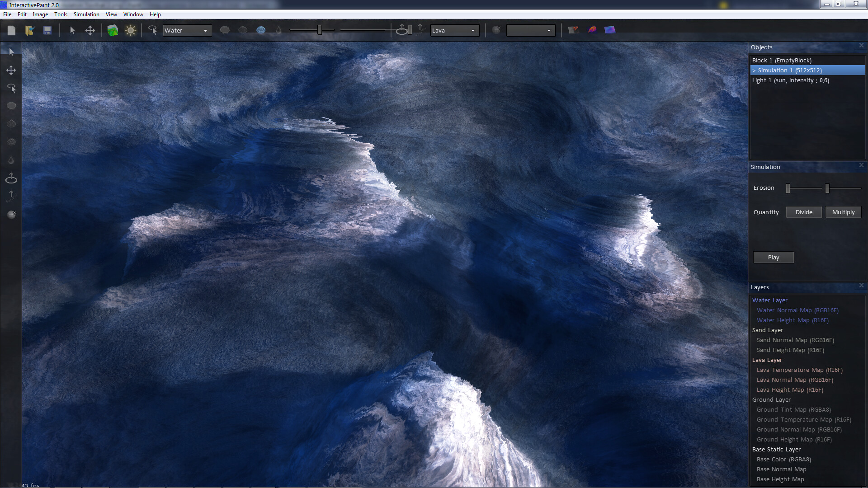This screenshot has height=488, width=868.
Task: Activate the Rotate tool in the sidebar
Action: coord(11,88)
